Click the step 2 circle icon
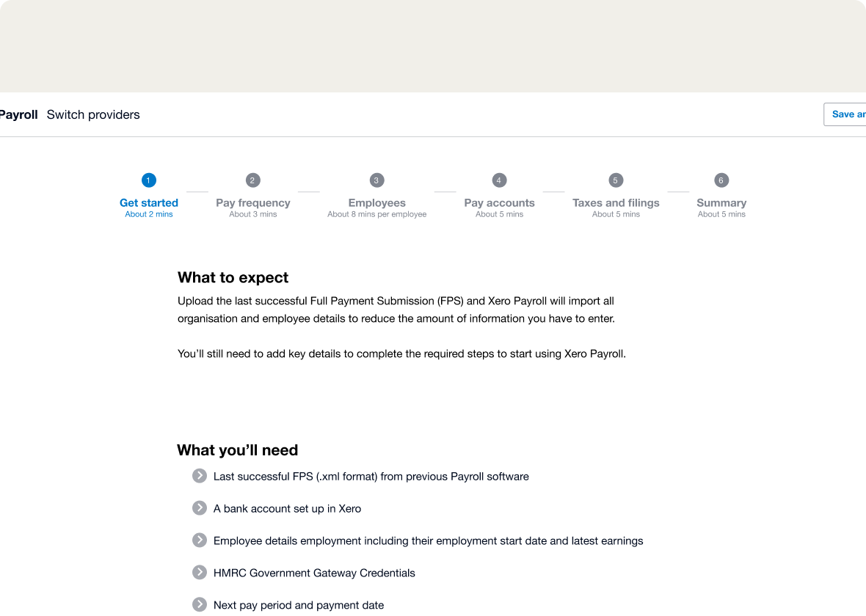The width and height of the screenshot is (866, 616). click(252, 180)
